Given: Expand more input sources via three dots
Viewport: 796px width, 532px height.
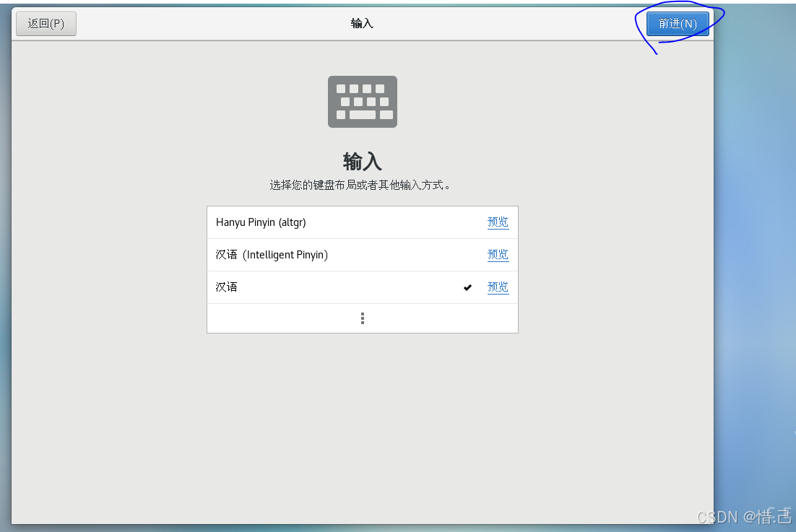Looking at the screenshot, I should click(362, 318).
